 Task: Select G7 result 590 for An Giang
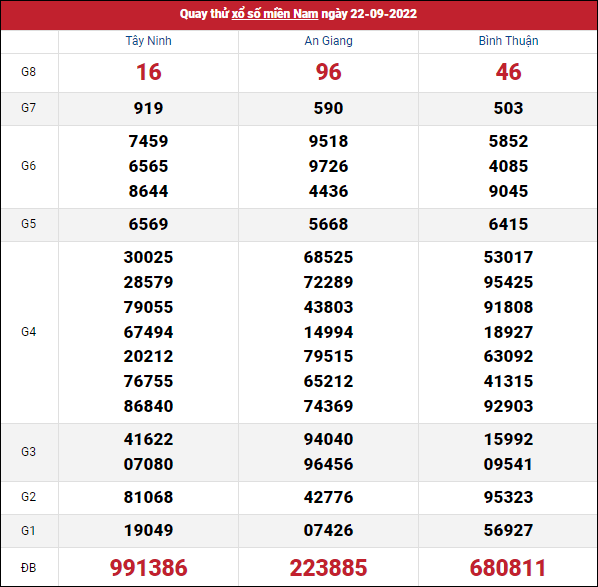point(328,108)
